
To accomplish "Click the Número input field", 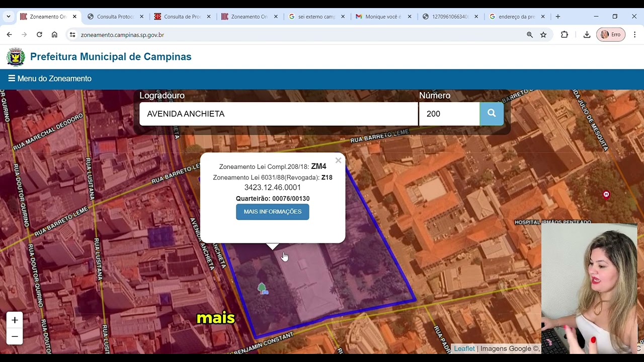I will tap(449, 114).
